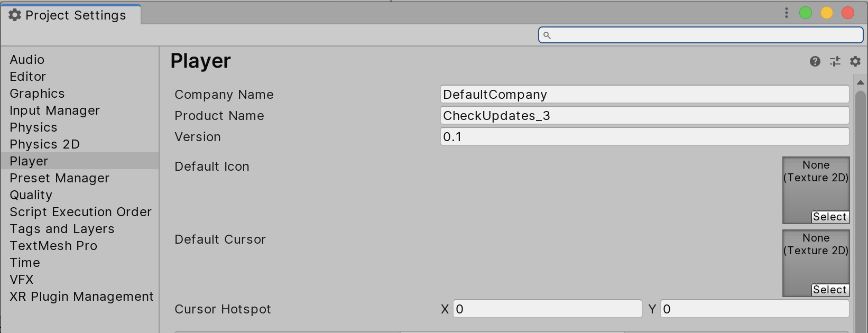
Task: Click the Cursor Hotspot X field
Action: 547,309
